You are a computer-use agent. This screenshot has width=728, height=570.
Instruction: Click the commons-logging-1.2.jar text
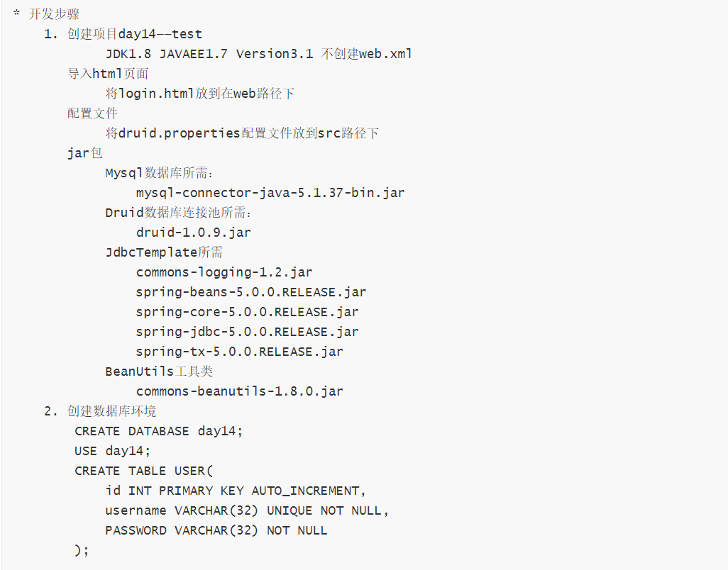tap(224, 272)
